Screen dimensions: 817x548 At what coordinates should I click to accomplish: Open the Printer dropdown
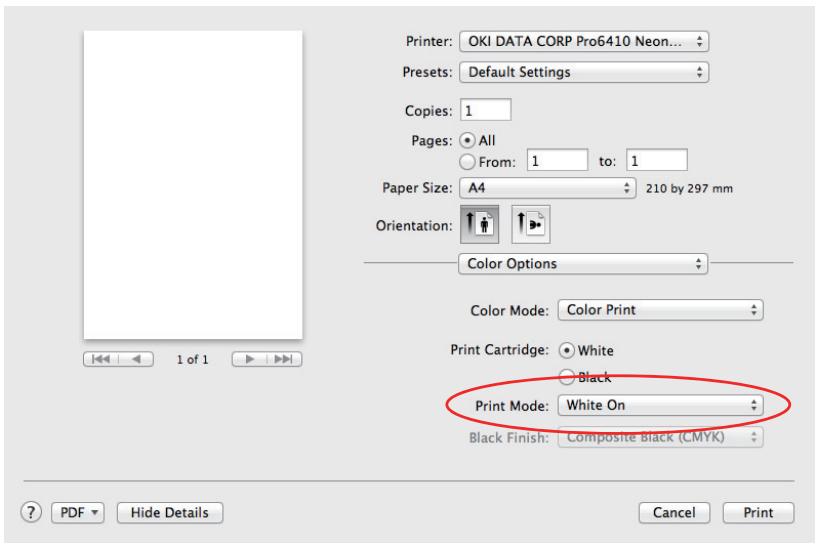pyautogui.click(x=584, y=41)
